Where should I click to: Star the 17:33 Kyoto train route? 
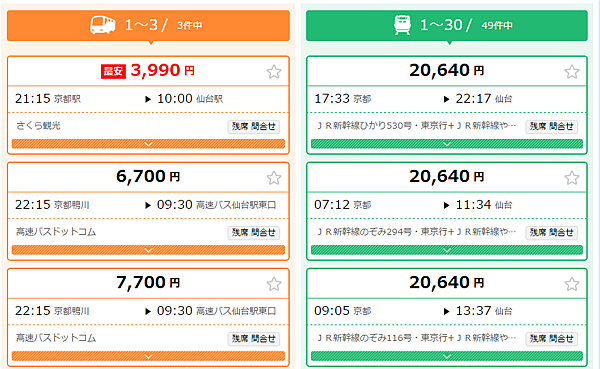[572, 72]
